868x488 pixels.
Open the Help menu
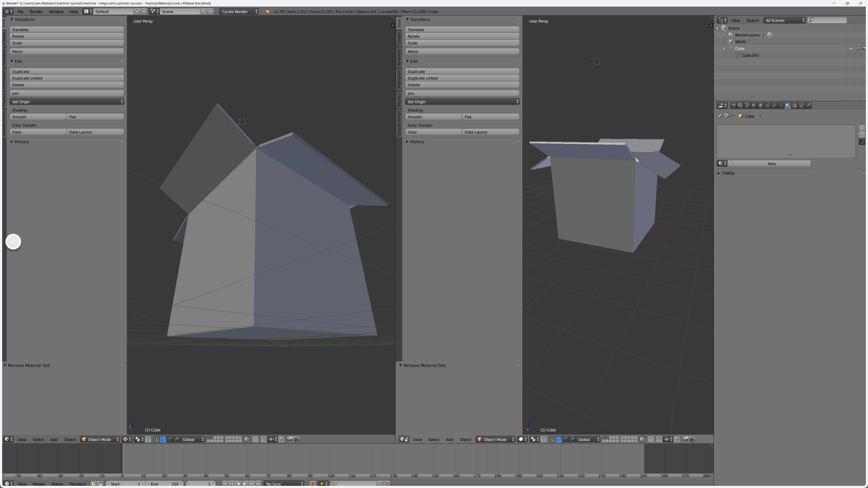[74, 12]
